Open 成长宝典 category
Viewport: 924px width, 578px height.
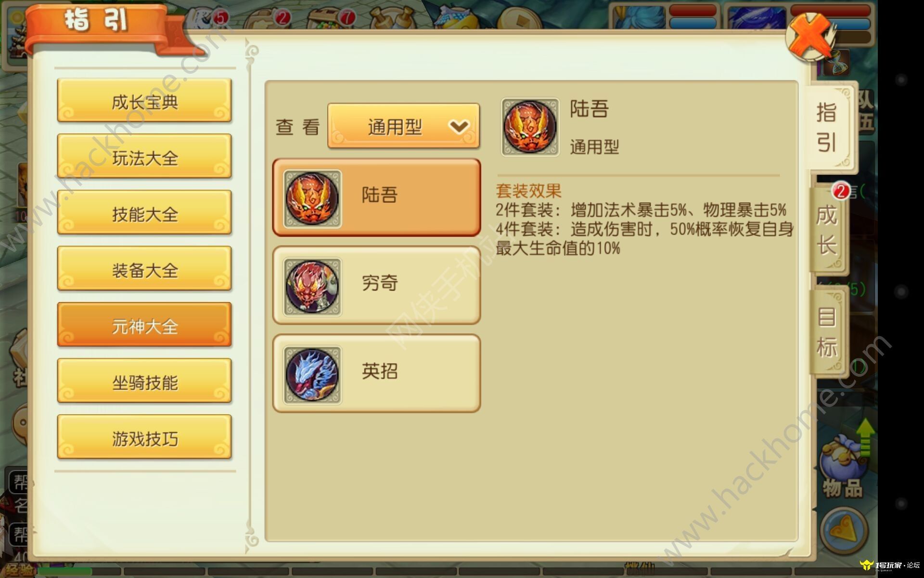click(144, 101)
